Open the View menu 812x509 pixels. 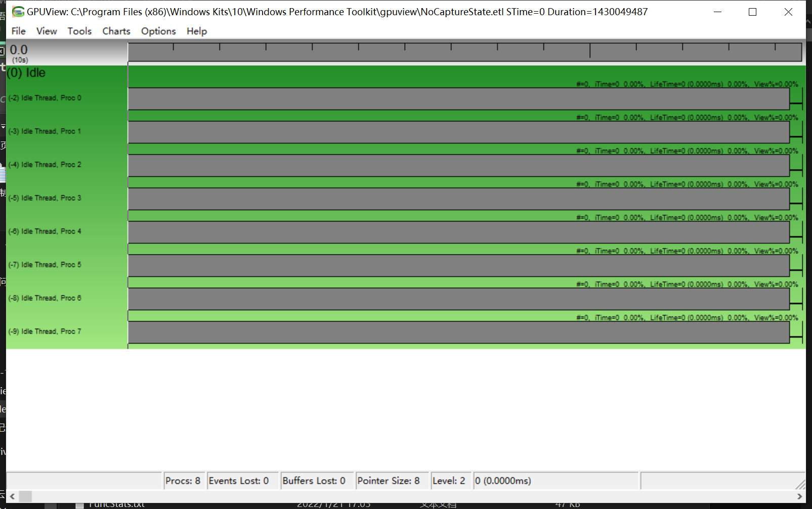click(x=46, y=31)
